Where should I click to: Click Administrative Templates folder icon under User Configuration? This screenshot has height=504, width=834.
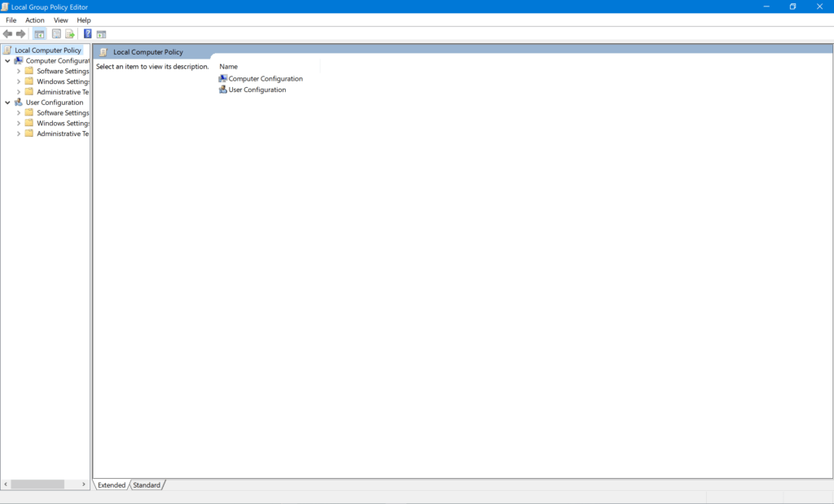tap(29, 134)
